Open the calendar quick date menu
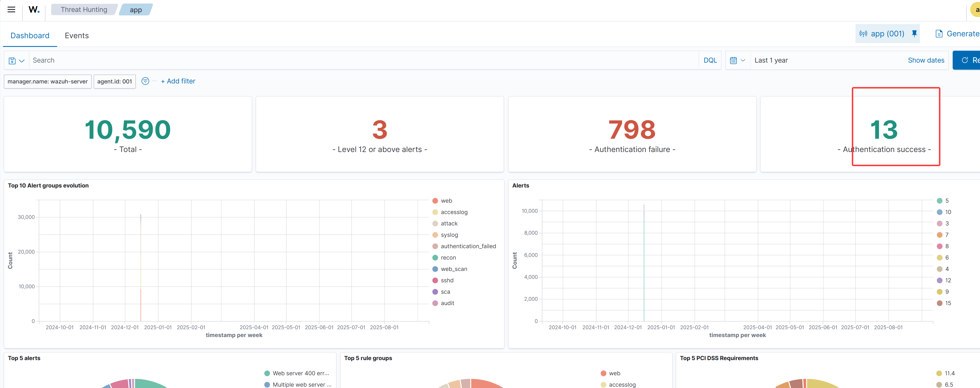Viewport: 980px width, 388px height. coord(737,60)
